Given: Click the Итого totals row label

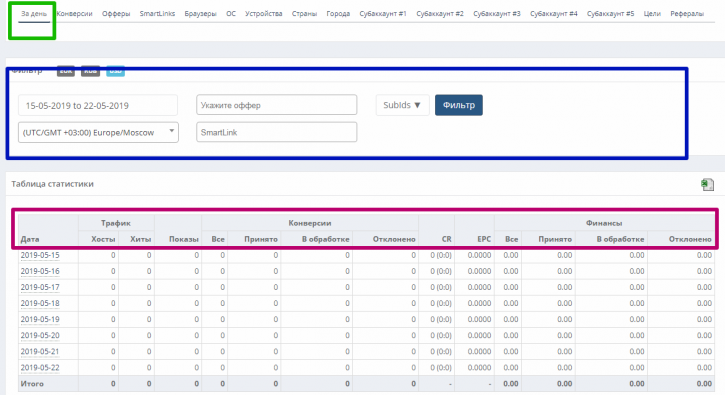Looking at the screenshot, I should 32,384.
